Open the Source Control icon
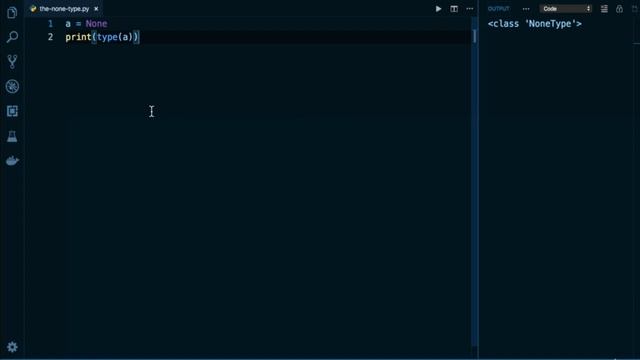 (12, 62)
